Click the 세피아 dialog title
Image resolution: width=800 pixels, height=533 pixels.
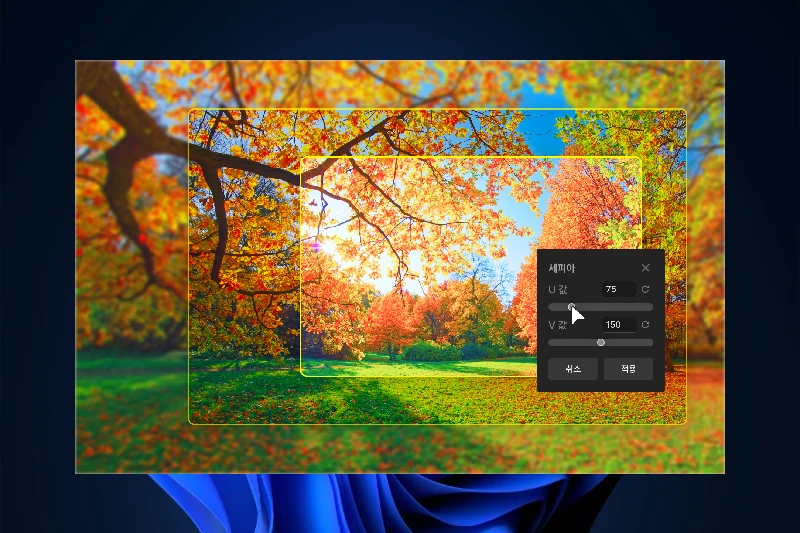click(x=562, y=268)
